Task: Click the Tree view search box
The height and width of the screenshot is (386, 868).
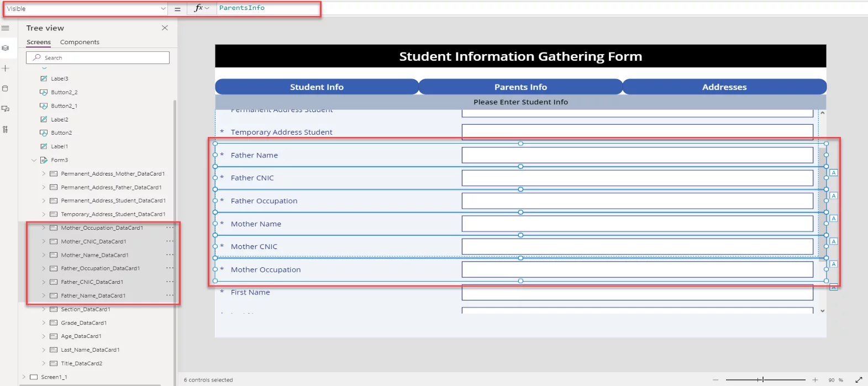Action: pos(98,57)
